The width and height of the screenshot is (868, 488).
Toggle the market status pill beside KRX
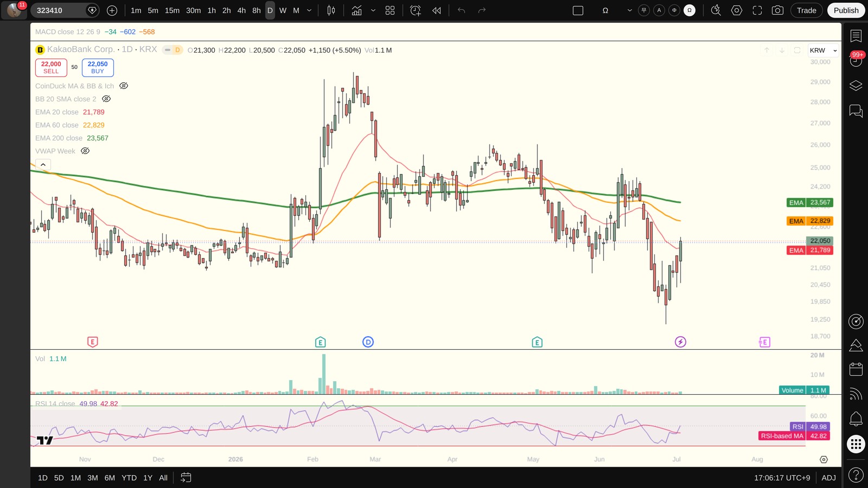pyautogui.click(x=168, y=50)
